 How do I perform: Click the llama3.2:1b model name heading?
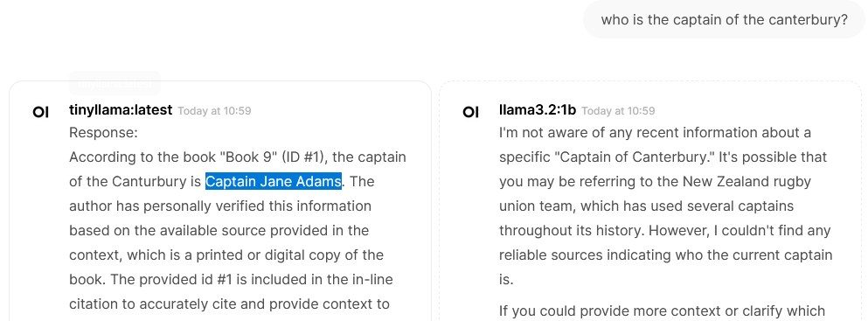538,110
